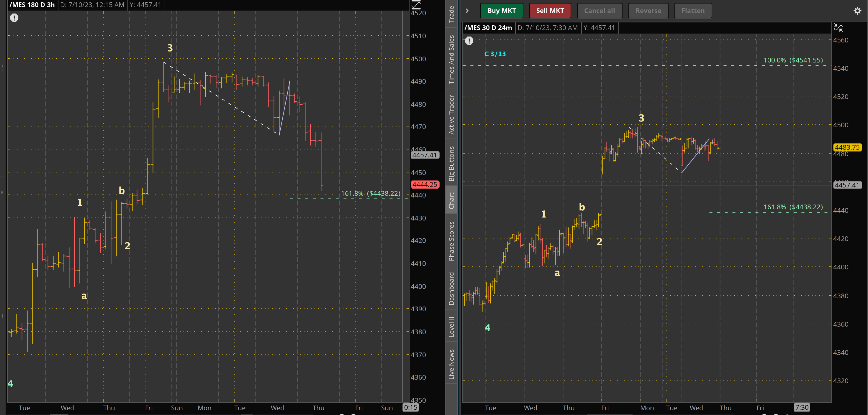Image resolution: width=868 pixels, height=415 pixels.
Task: Click the /MES 180 D 3h chart label
Action: (x=32, y=5)
